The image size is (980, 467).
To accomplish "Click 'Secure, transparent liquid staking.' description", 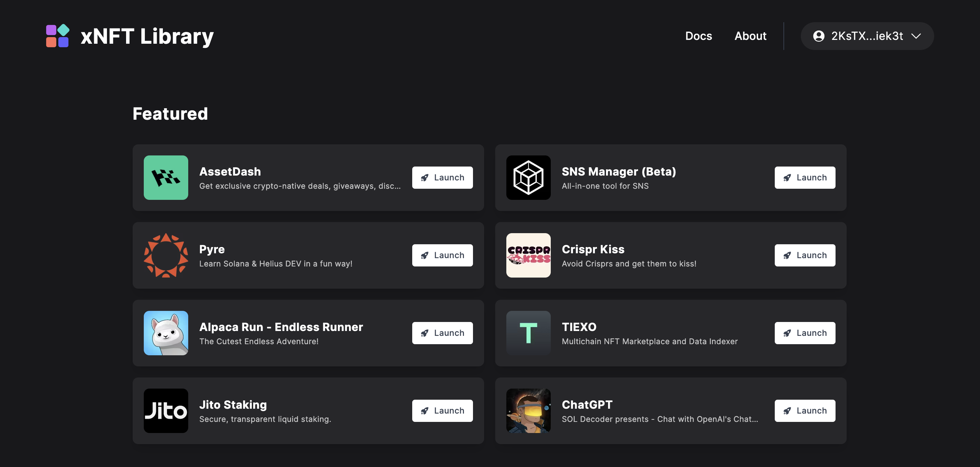I will tap(265, 419).
